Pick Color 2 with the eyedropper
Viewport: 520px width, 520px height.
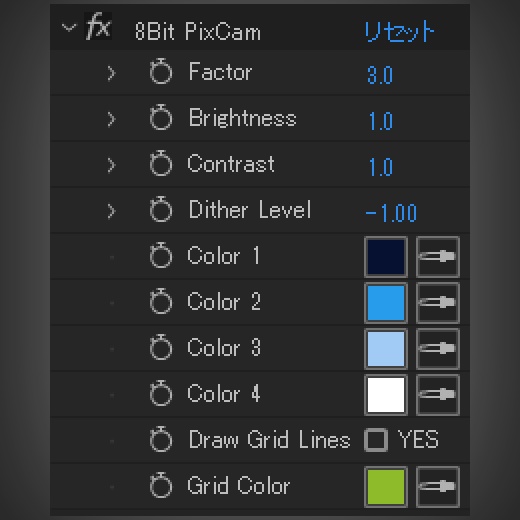(x=438, y=303)
